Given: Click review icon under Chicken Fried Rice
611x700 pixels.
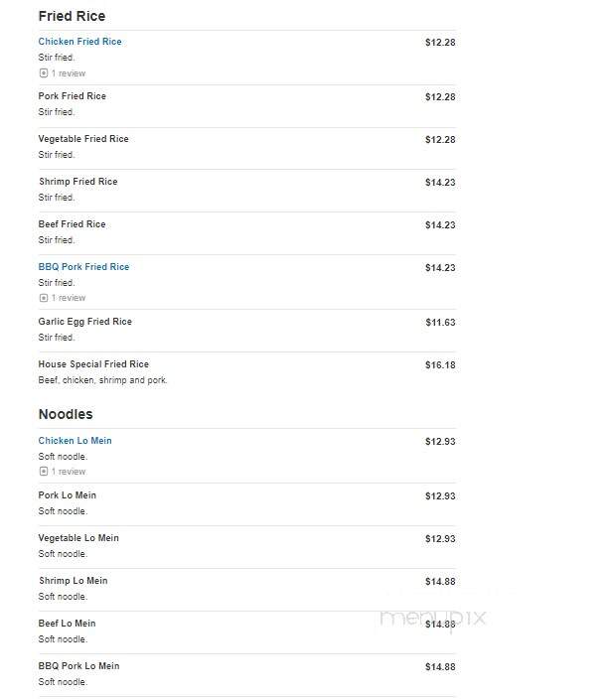Looking at the screenshot, I should click(44, 73).
